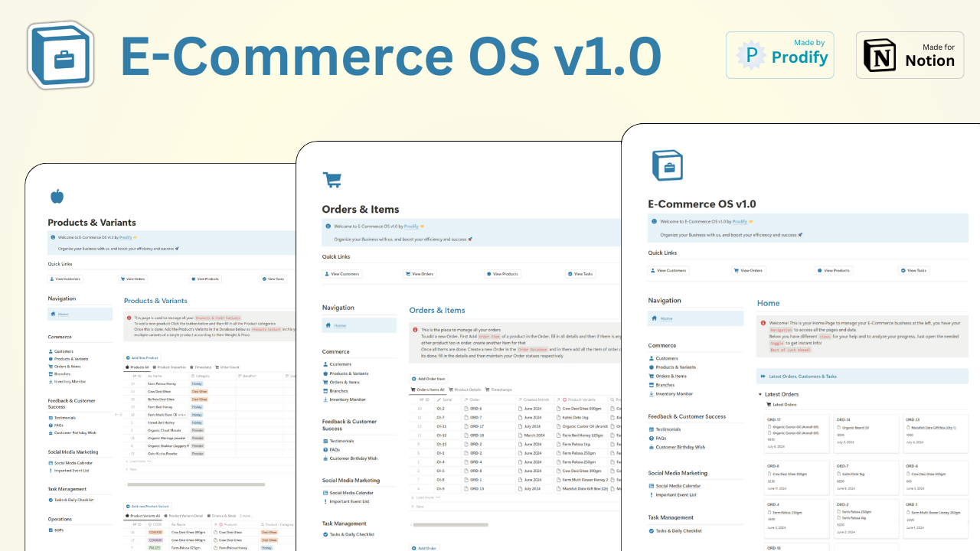Click Inventory Monitor icon on E-Commerce OS page

(652, 394)
